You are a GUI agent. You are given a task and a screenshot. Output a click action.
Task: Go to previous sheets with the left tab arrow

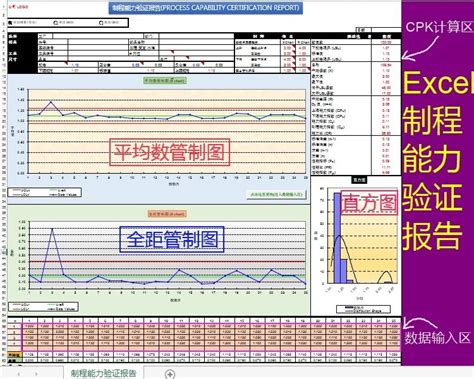[18, 374]
